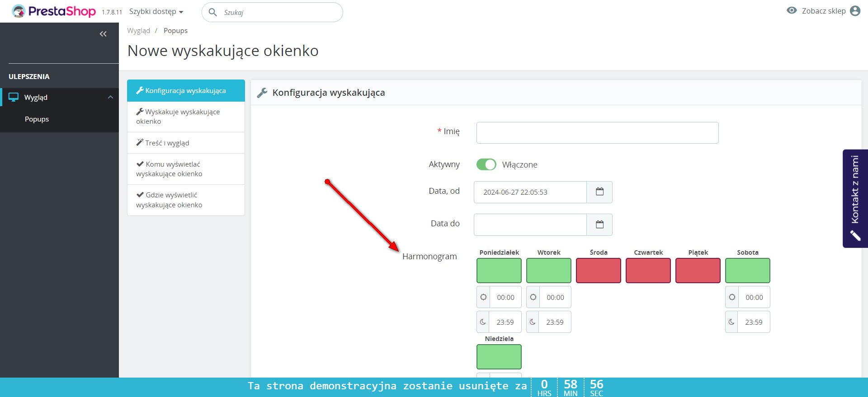
Task: Toggle Piątek schedule day block
Action: pyautogui.click(x=698, y=271)
